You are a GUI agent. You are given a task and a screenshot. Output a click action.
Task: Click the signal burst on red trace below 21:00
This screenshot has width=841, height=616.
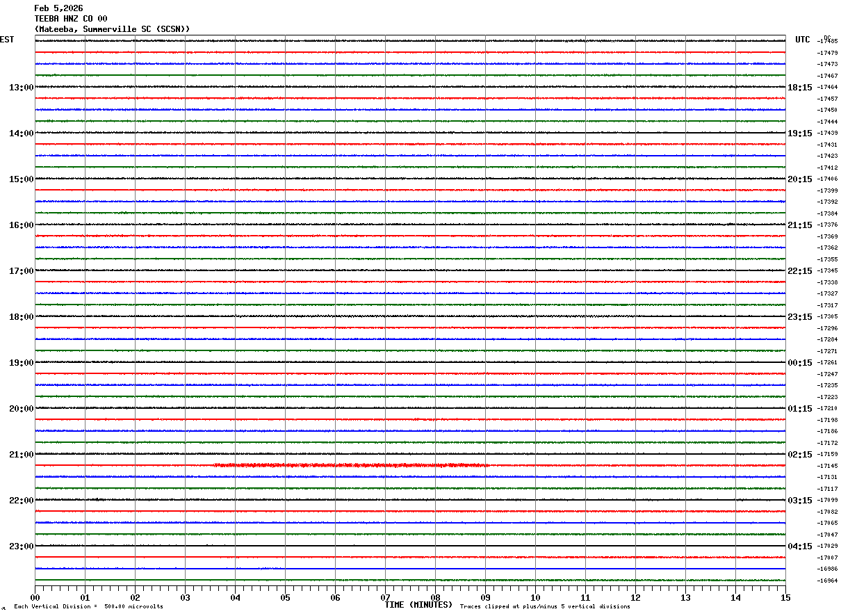coord(351,465)
